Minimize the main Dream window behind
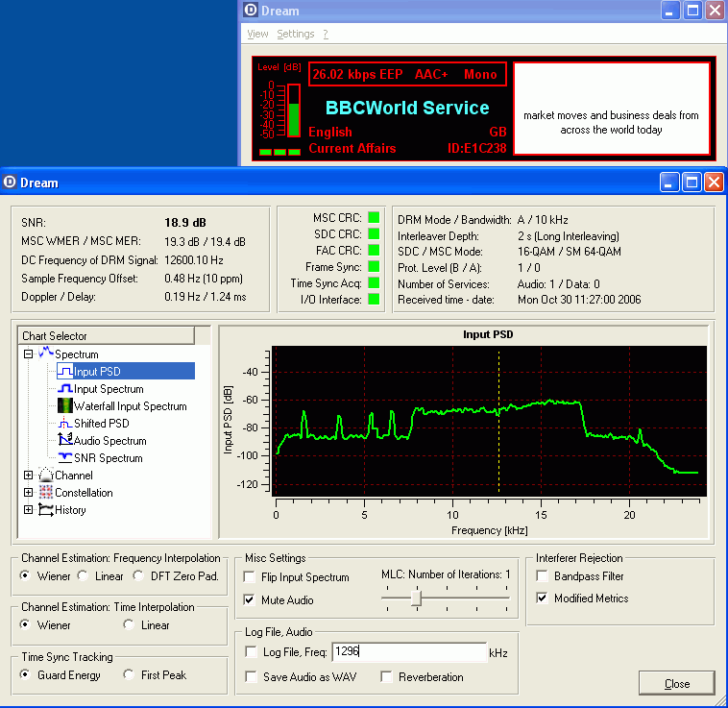728x708 pixels. 669,11
